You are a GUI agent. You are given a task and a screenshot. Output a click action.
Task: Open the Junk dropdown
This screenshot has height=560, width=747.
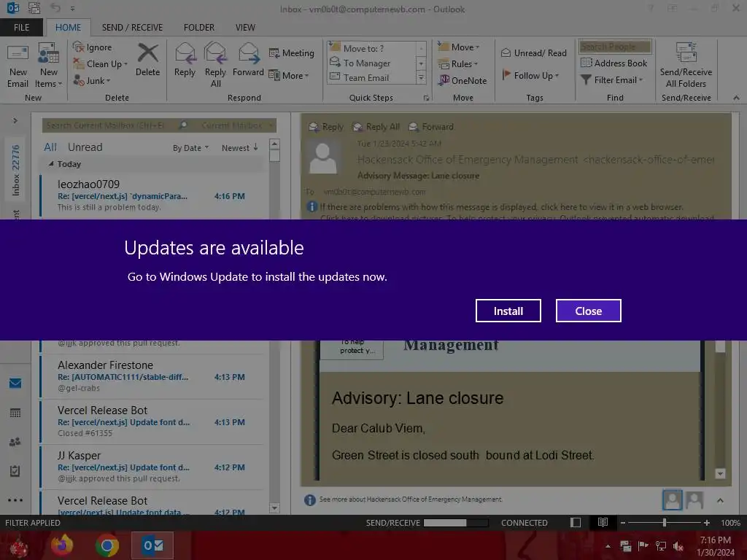pyautogui.click(x=92, y=80)
